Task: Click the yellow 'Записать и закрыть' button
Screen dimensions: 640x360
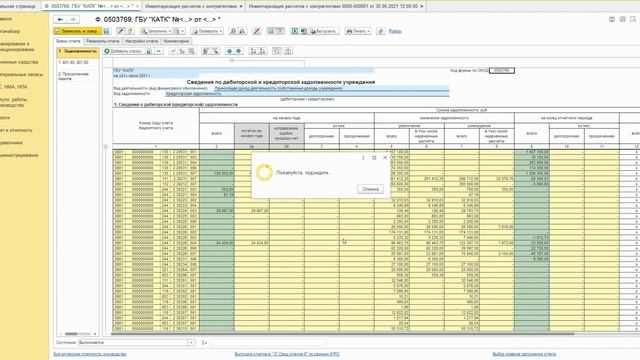Action: [78, 31]
